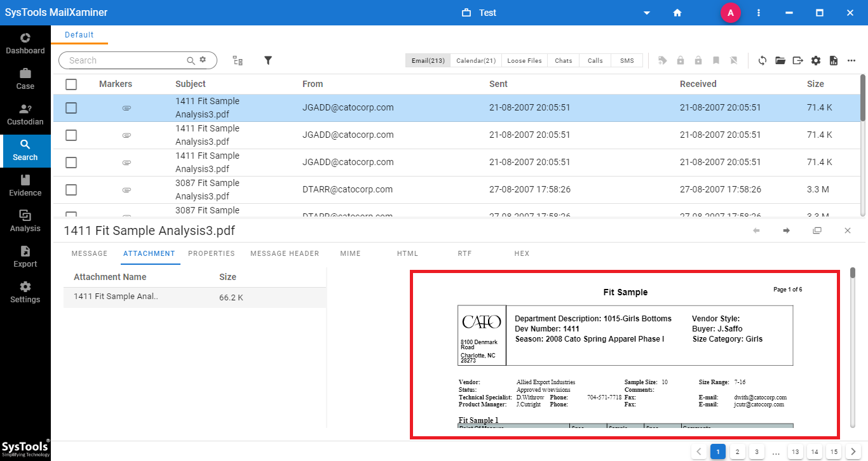Open the Evidence section
Screen dimensions: 868x461
coord(25,185)
